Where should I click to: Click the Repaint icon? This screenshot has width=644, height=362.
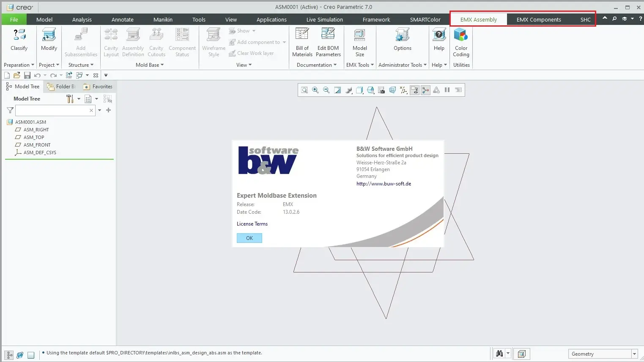point(337,90)
